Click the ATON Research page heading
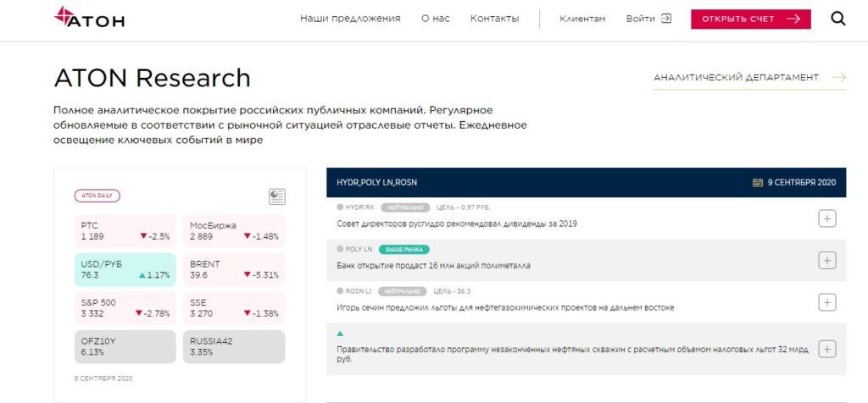868x403 pixels. click(x=153, y=78)
